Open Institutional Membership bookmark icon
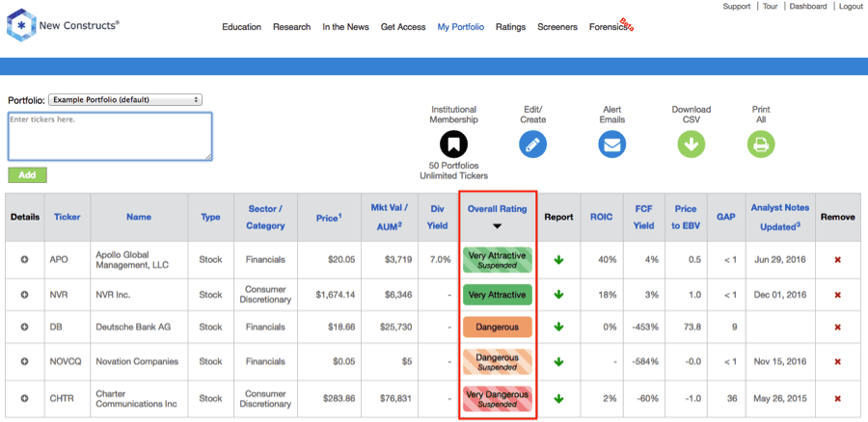Image resolution: width=868 pixels, height=422 pixels. pyautogui.click(x=454, y=145)
